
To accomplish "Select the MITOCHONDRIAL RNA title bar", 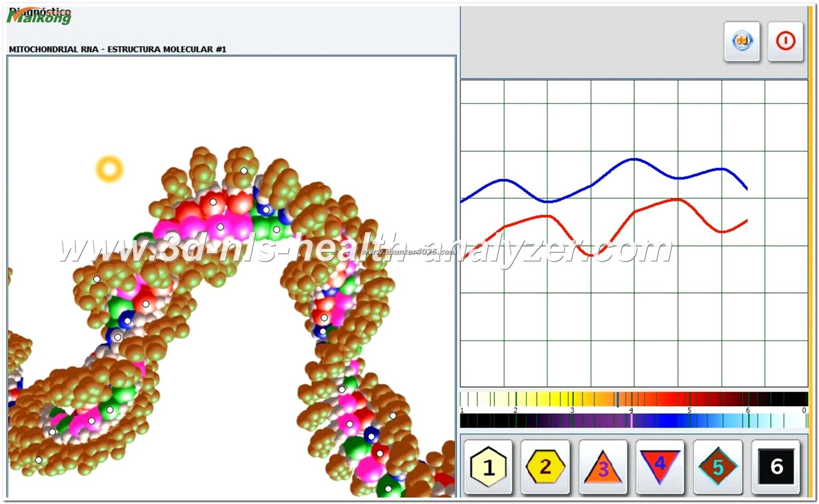I will [119, 50].
